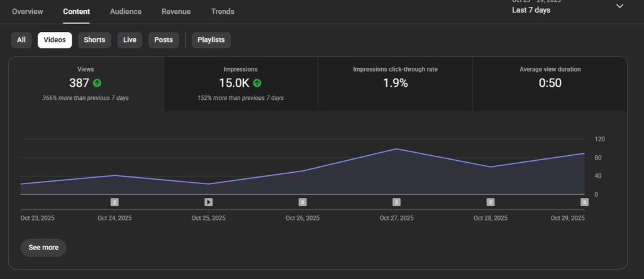The width and height of the screenshot is (644, 279).
Task: Filter content by Posts
Action: pos(164,40)
